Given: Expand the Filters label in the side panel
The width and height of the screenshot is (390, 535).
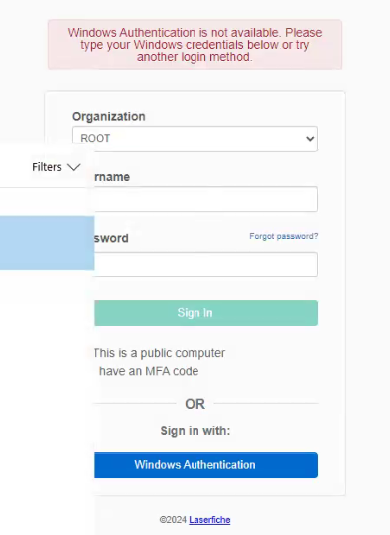Looking at the screenshot, I should (x=47, y=167).
